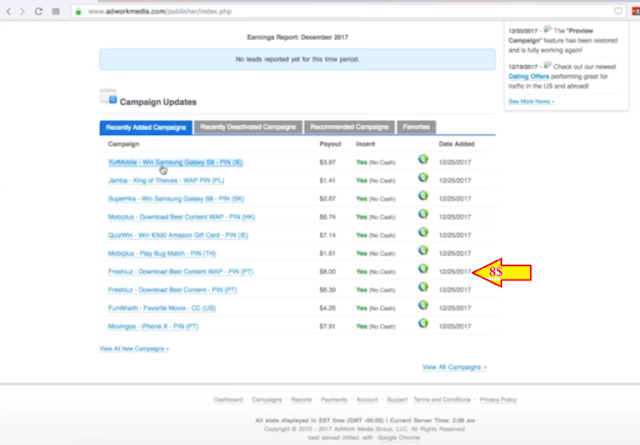Viewport: 640px width, 445px height.
Task: Click globe icon for QuizWin Amazon Gift Card row
Action: click(x=423, y=232)
